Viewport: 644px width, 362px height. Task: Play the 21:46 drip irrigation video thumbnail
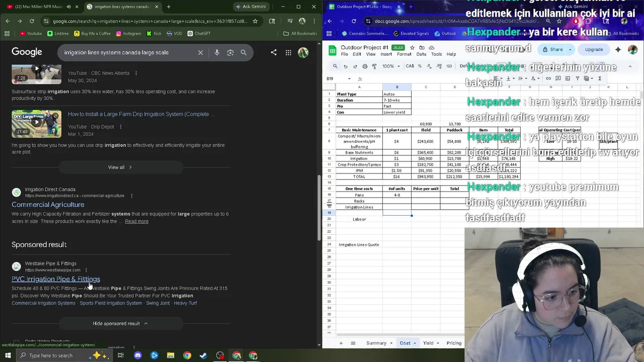click(36, 124)
